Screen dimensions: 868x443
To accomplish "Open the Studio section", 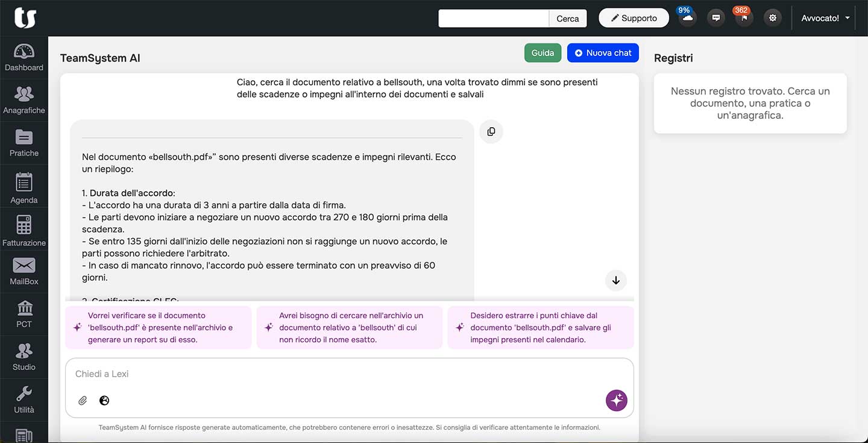I will 24,357.
